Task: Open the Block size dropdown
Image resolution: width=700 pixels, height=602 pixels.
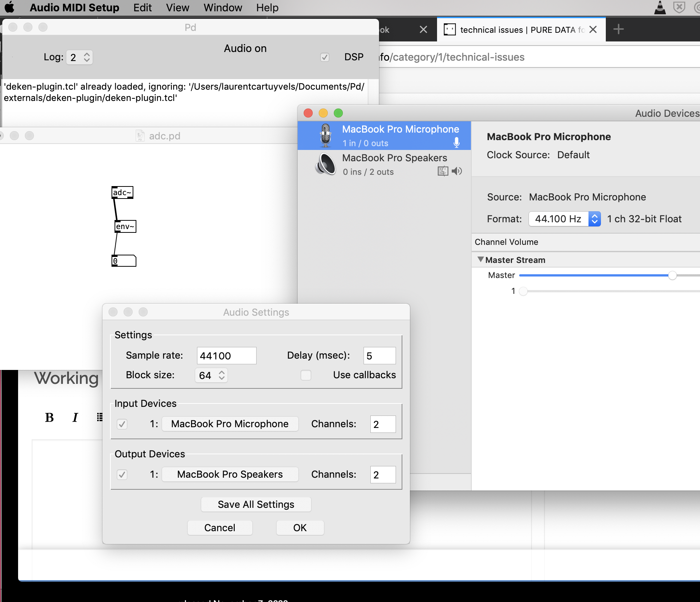Action: coord(211,375)
